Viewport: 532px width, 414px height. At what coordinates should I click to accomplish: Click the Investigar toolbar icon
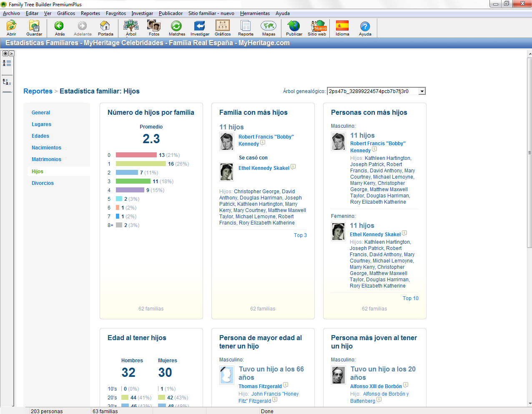pos(200,28)
